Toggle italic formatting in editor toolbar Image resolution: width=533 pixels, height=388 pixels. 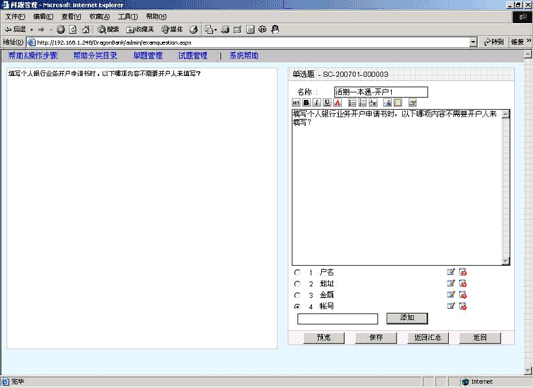(x=317, y=103)
